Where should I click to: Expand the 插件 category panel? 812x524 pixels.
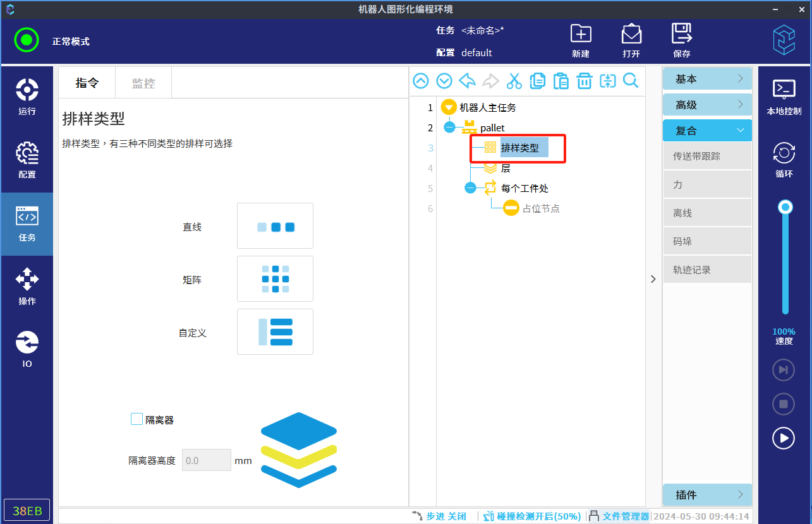coord(707,495)
